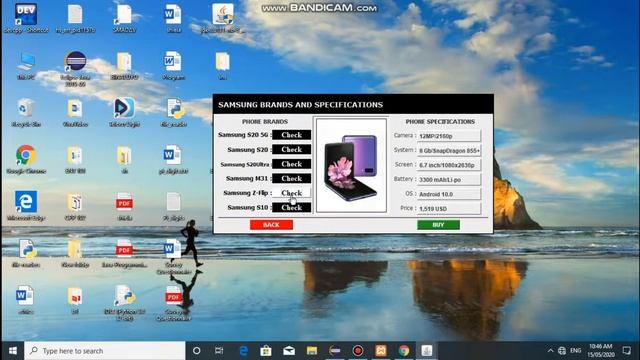The image size is (640, 360).
Task: Click Check next to Samsung Z-Flip
Action: [x=291, y=193]
